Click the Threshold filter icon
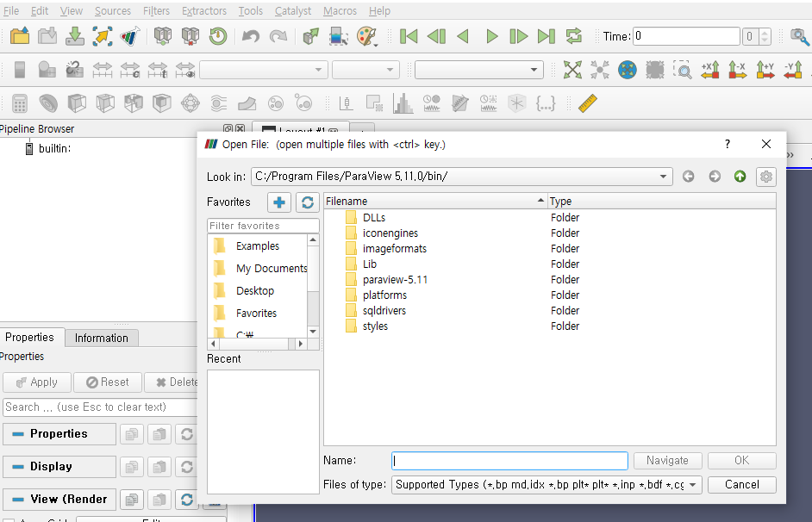This screenshot has width=812, height=522. tap(134, 103)
